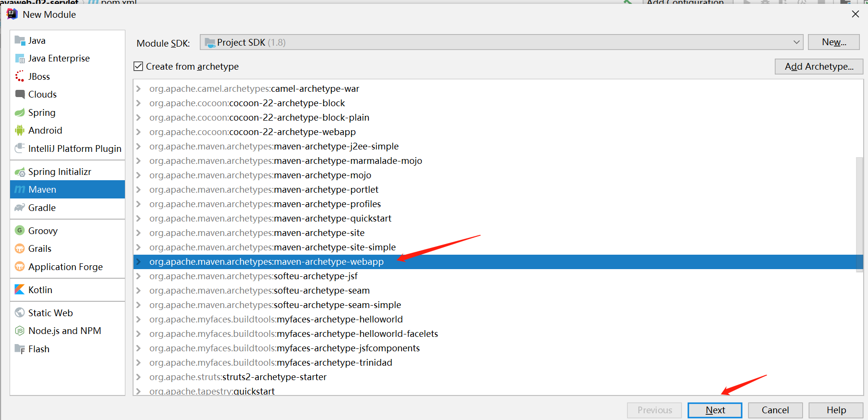Expand maven-archetype-quickstart chevron

(138, 219)
